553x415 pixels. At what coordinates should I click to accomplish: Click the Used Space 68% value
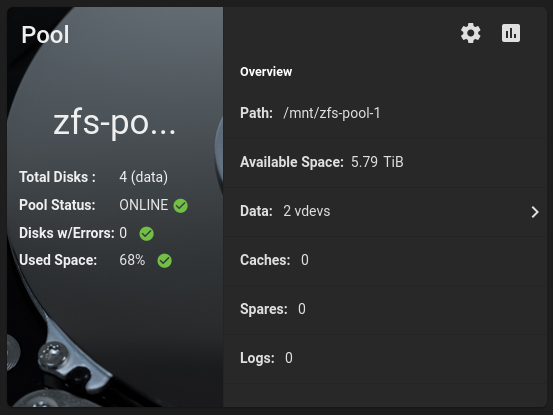coord(132,260)
